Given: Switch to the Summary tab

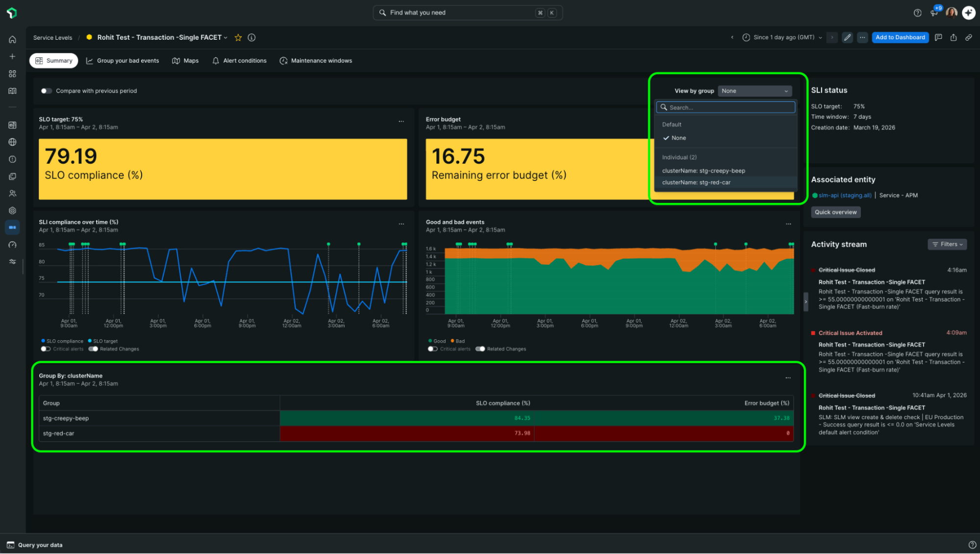Looking at the screenshot, I should click(x=54, y=61).
